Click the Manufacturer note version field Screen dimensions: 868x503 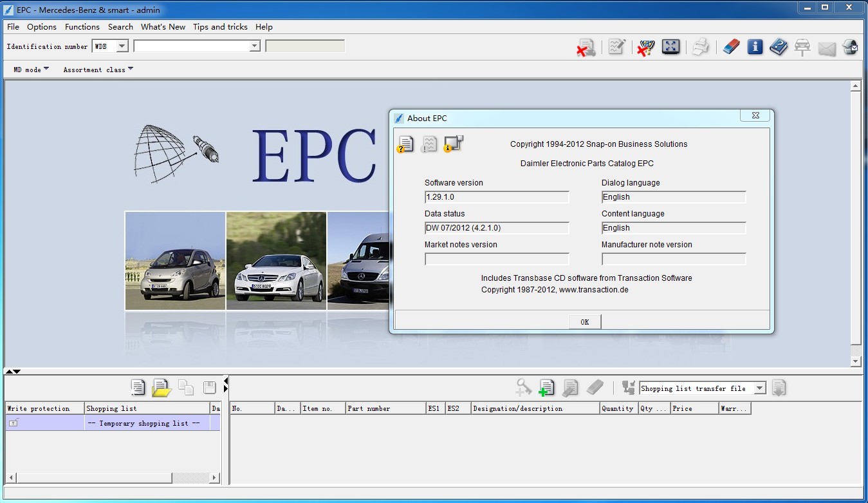coord(674,259)
